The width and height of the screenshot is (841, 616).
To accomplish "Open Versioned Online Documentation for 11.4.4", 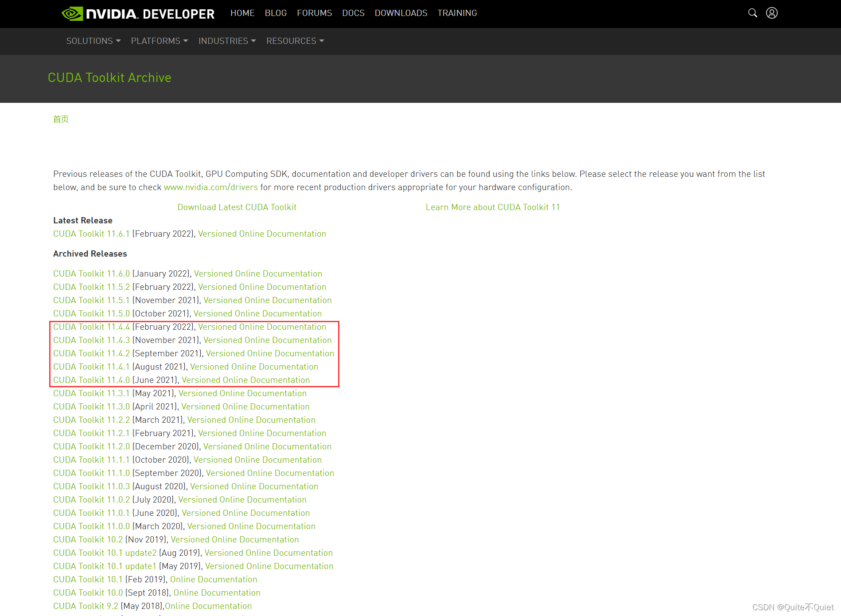I will pos(262,327).
